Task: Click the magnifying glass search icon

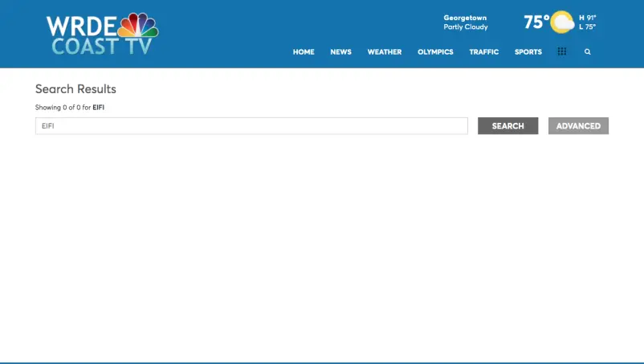Action: click(x=587, y=51)
